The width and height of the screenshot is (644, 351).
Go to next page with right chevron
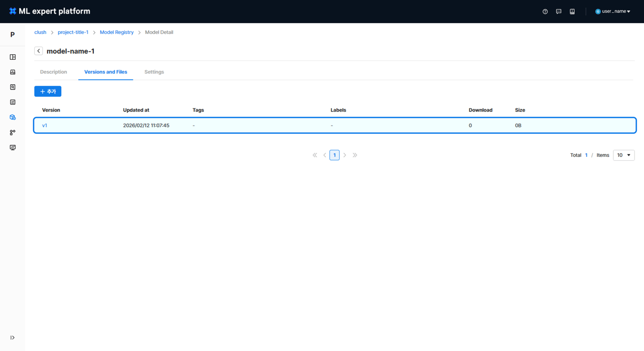click(x=345, y=155)
